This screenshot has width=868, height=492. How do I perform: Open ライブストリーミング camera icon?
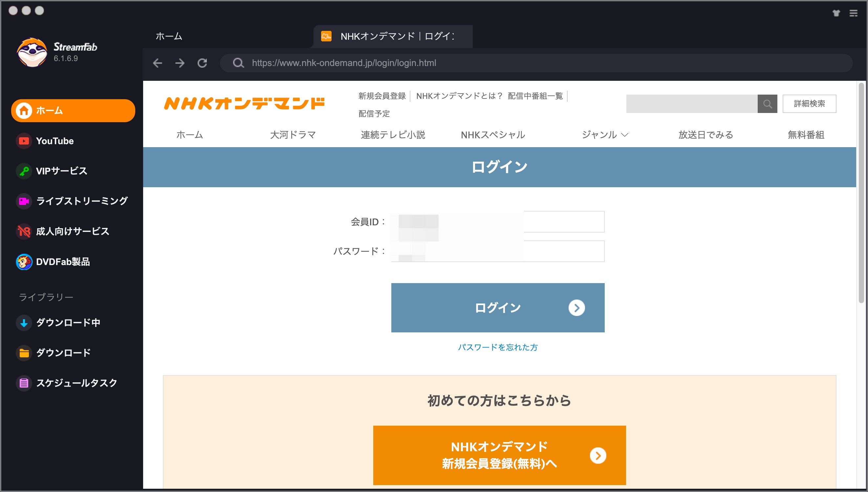(24, 201)
